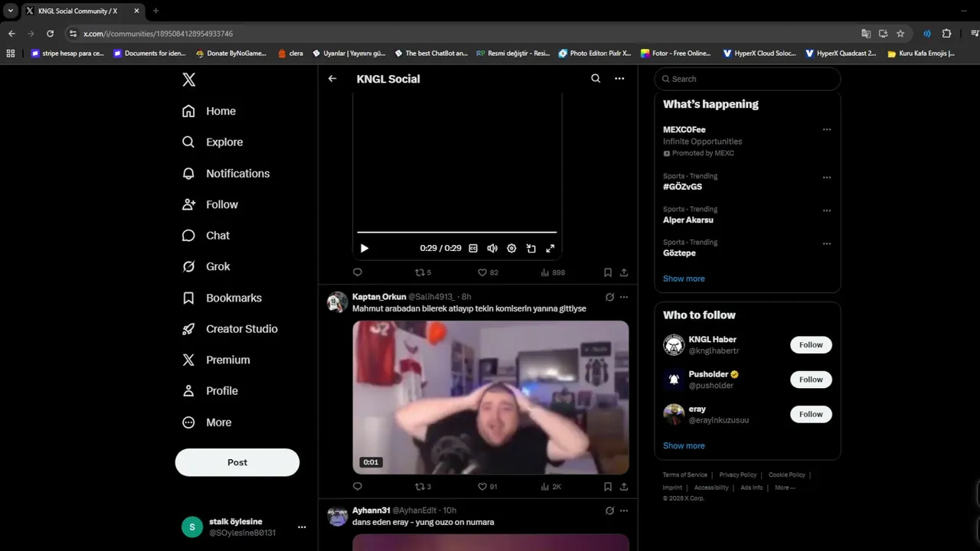Open Chat from the sidebar

tap(206, 236)
